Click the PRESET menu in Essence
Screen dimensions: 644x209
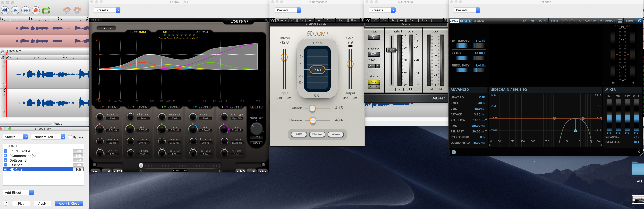click(555, 21)
